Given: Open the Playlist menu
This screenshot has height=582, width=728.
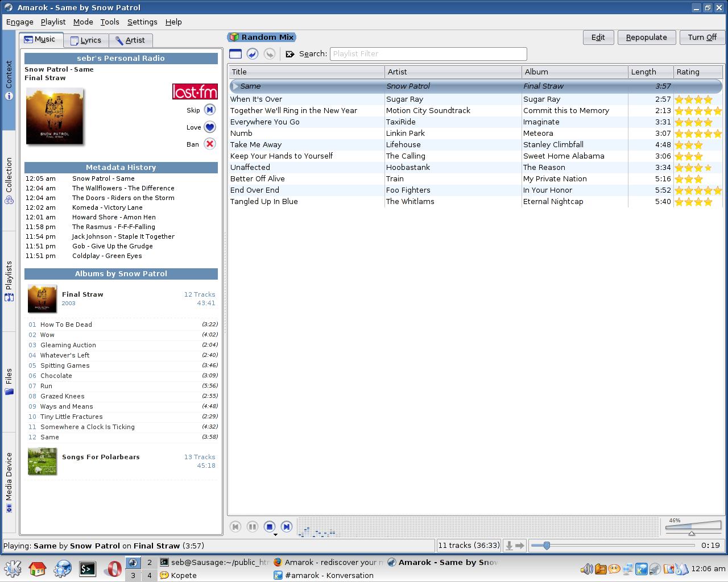Looking at the screenshot, I should click(53, 22).
